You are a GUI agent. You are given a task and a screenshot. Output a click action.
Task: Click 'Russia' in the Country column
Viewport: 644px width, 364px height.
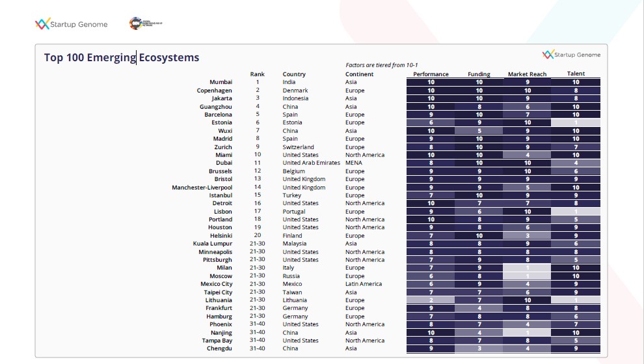(x=291, y=276)
